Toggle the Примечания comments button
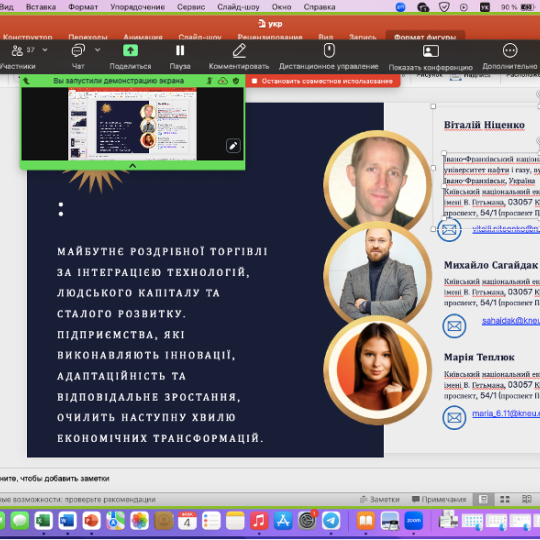This screenshot has width=540, height=540. (x=439, y=499)
